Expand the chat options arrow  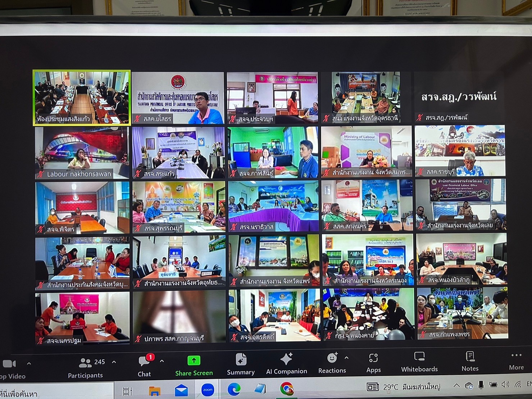[162, 361]
